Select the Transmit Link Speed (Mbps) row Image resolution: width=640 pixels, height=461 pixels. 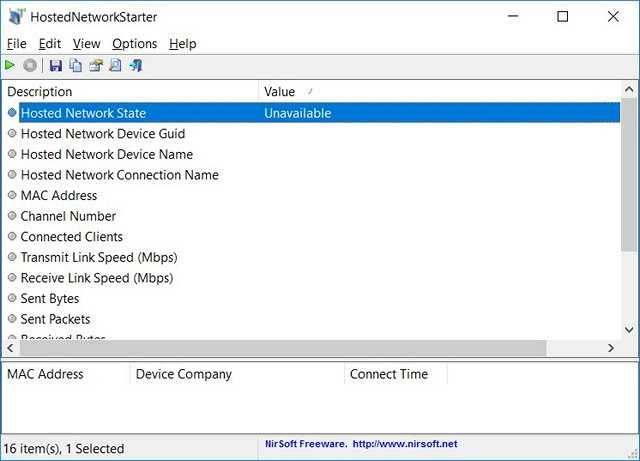point(313,257)
